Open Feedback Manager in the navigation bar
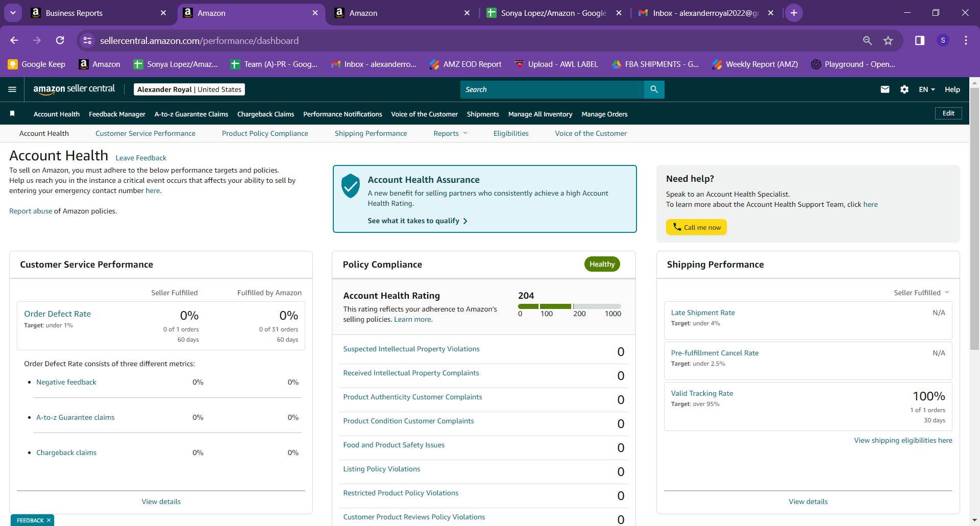 click(x=117, y=114)
